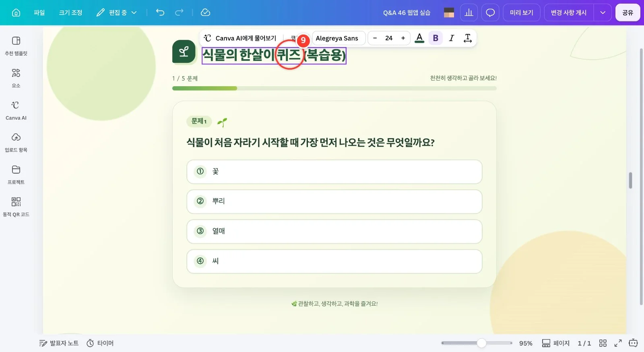Increase font size with plus button
The width and height of the screenshot is (644, 352).
(x=403, y=38)
